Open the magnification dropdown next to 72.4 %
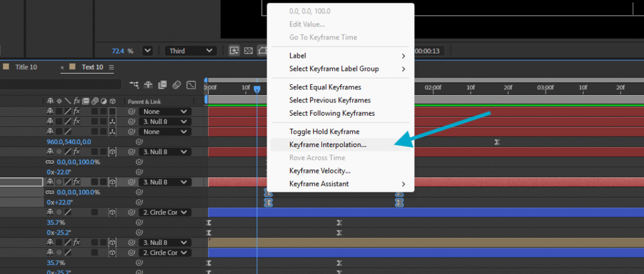This screenshot has height=274, width=644. coord(147,51)
